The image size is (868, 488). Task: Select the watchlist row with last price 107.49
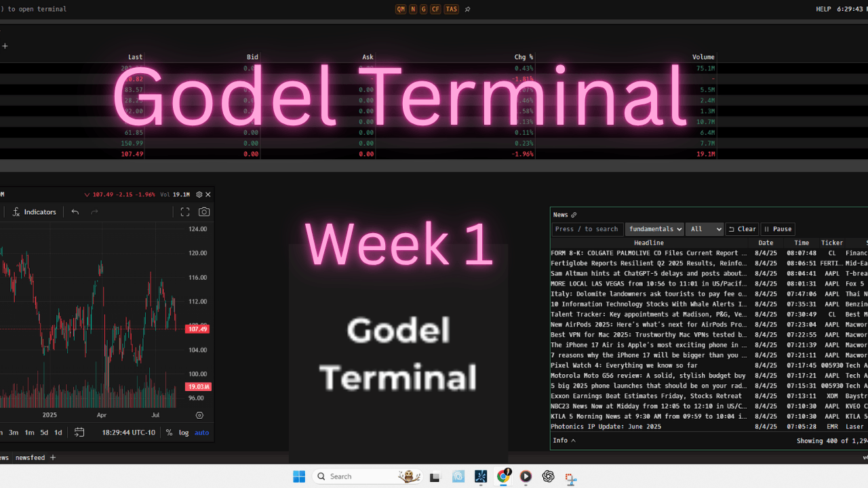point(358,154)
